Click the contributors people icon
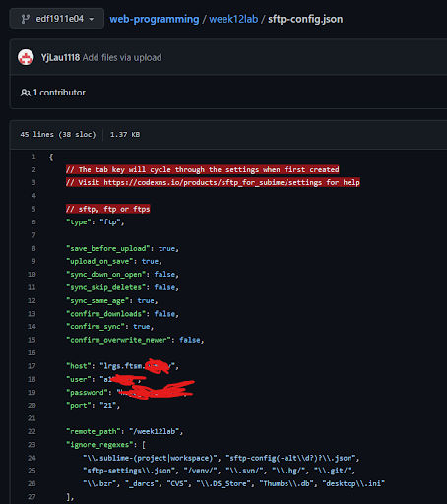This screenshot has width=447, height=504. [26, 93]
